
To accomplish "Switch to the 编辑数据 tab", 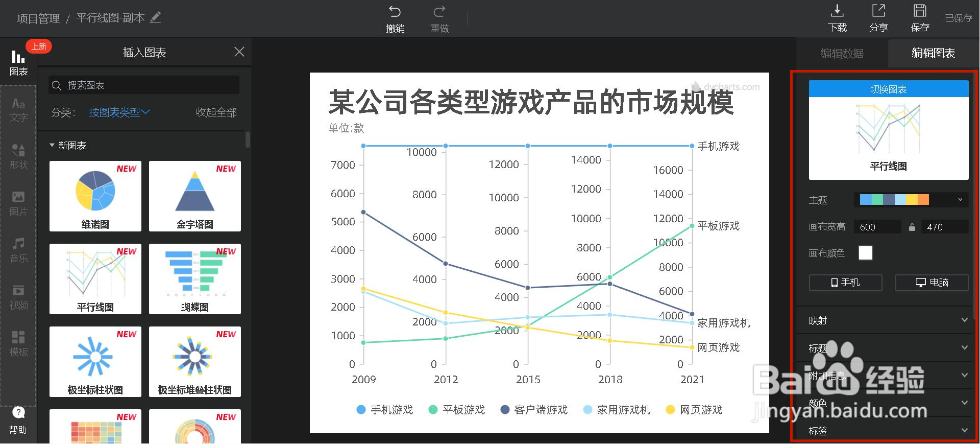I will coord(842,53).
